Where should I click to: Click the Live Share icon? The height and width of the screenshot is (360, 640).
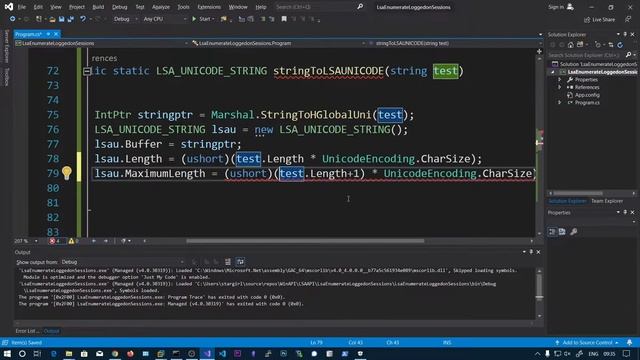coord(587,20)
